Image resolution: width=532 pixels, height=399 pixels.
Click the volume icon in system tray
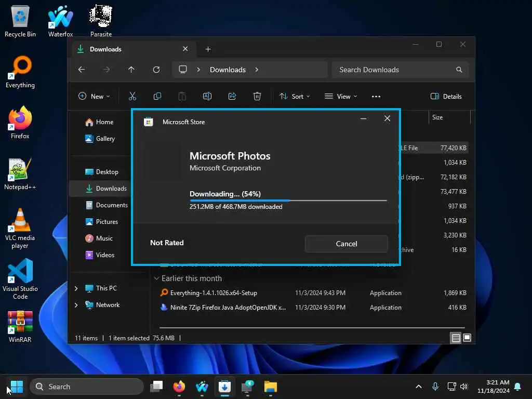click(x=464, y=387)
